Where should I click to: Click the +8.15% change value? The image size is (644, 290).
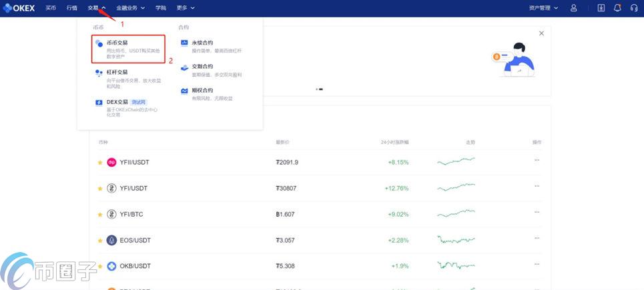398,163
